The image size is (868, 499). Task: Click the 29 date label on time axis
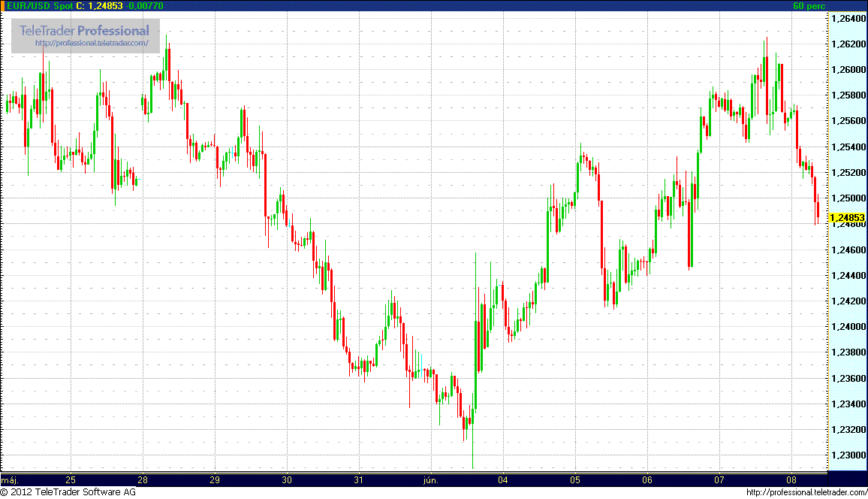tap(214, 480)
